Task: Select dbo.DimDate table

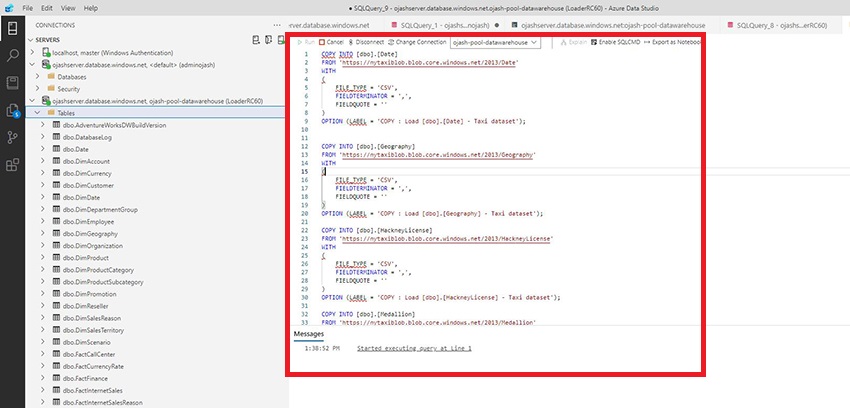Action: pyautogui.click(x=81, y=197)
